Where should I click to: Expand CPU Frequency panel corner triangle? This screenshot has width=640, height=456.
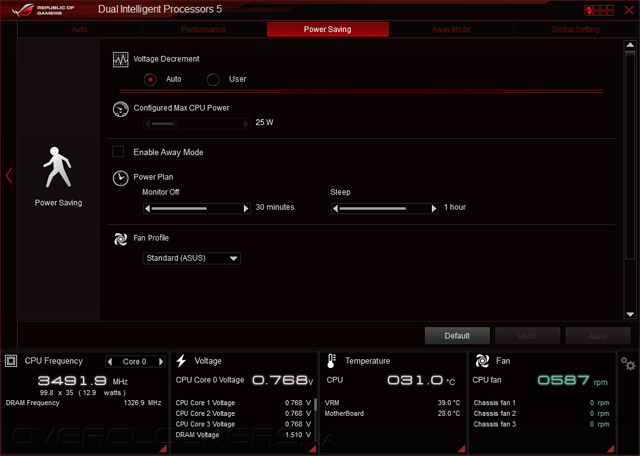(163, 449)
